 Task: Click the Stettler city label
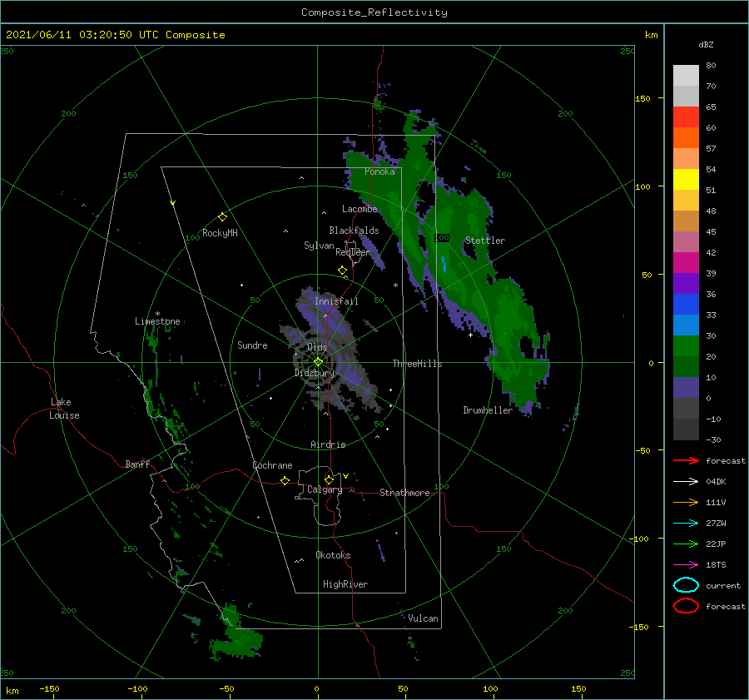[x=485, y=241]
